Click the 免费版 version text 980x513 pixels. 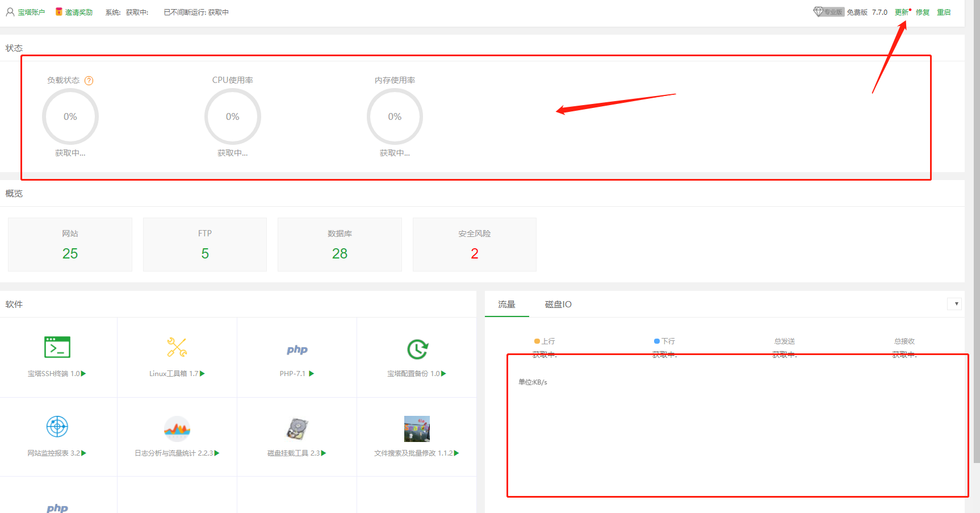point(857,12)
